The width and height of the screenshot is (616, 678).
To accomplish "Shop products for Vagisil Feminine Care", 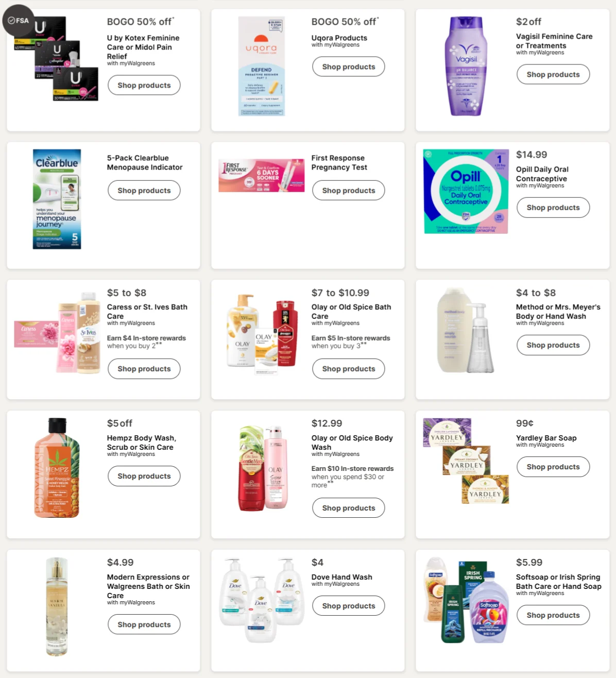I will [553, 75].
